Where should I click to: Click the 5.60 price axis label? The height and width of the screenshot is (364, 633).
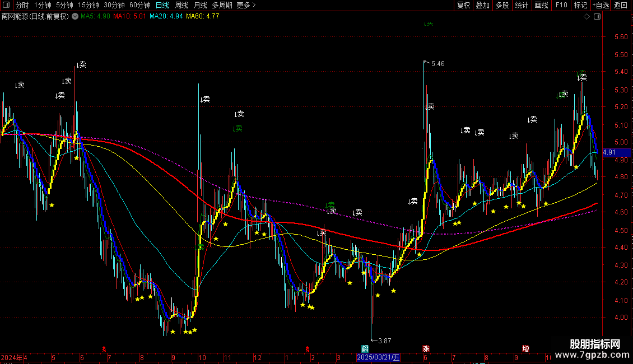pyautogui.click(x=621, y=37)
